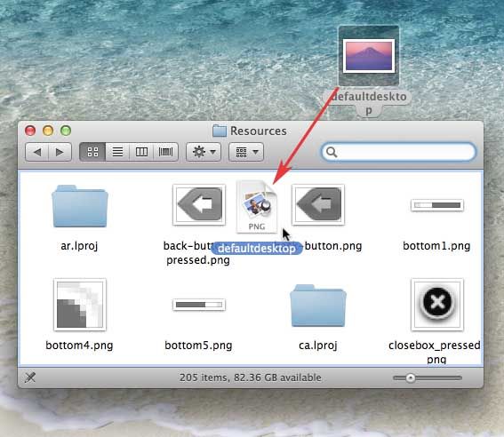The width and height of the screenshot is (504, 437).
Task: Select bottom5.png file icon
Action: coord(199,305)
